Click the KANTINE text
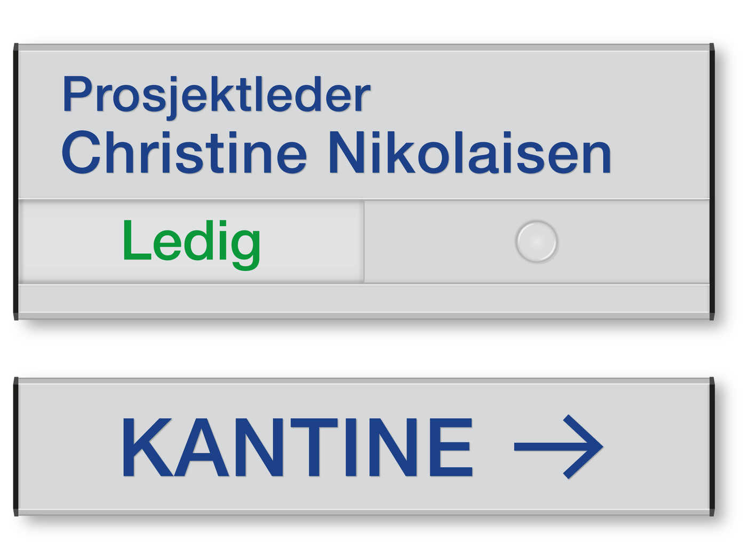This screenshot has height=560, width=747. [297, 447]
